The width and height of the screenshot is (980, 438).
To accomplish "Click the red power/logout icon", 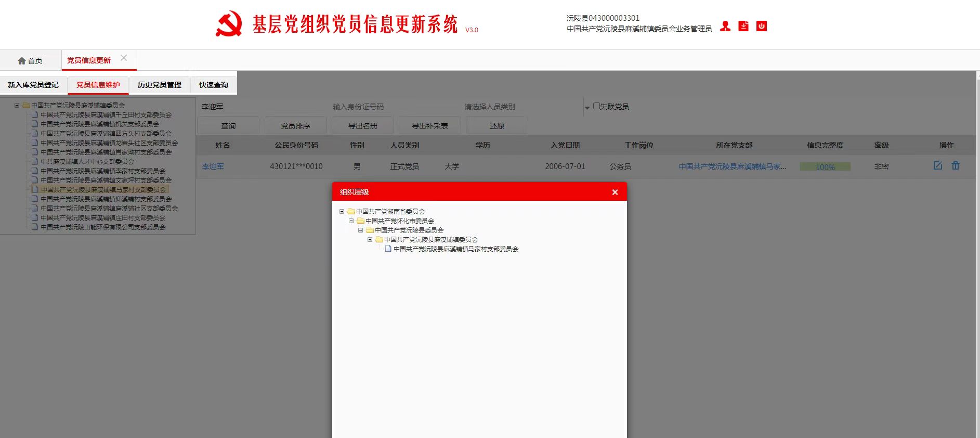I will (x=762, y=26).
